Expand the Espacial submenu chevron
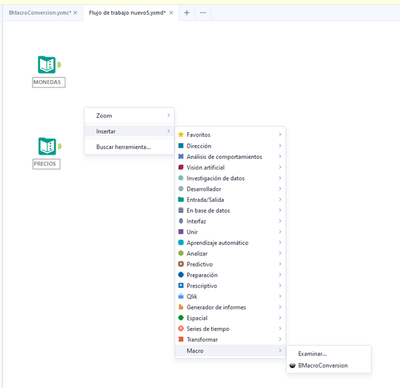 (x=280, y=318)
